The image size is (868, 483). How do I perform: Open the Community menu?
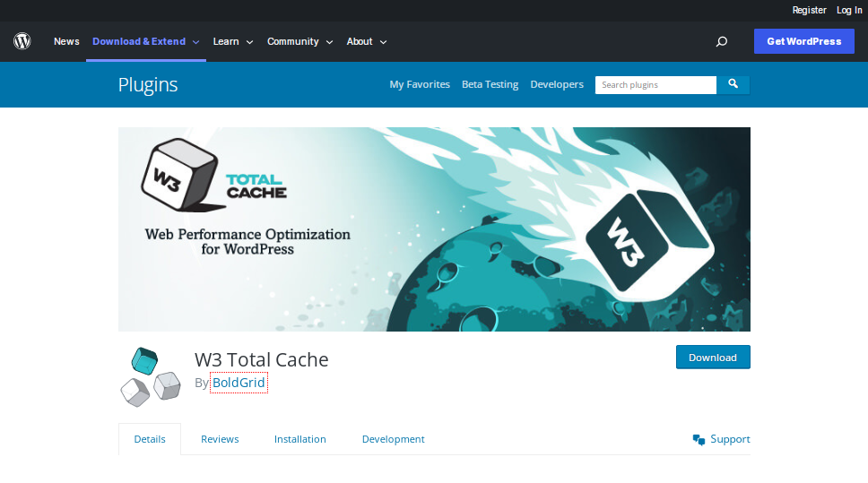click(x=293, y=41)
